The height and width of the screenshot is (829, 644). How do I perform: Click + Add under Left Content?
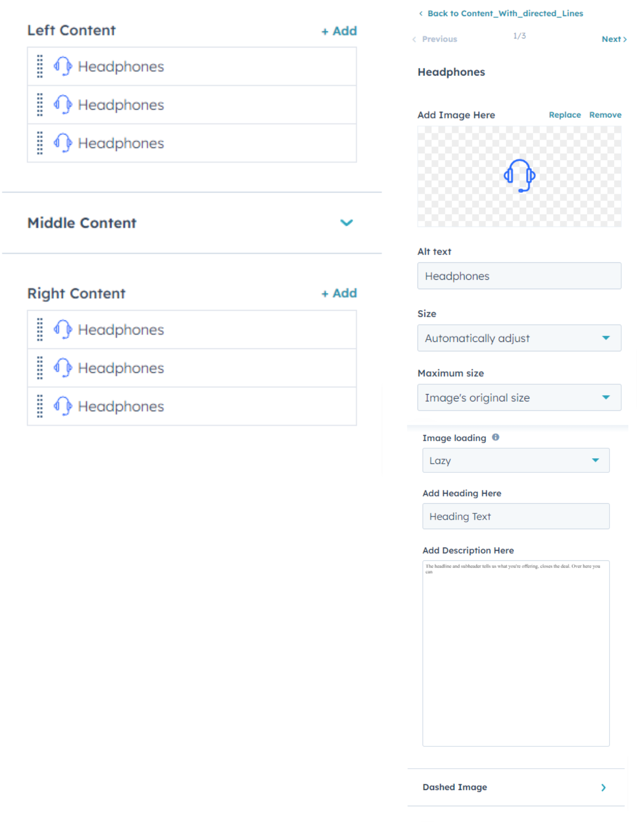(x=339, y=31)
